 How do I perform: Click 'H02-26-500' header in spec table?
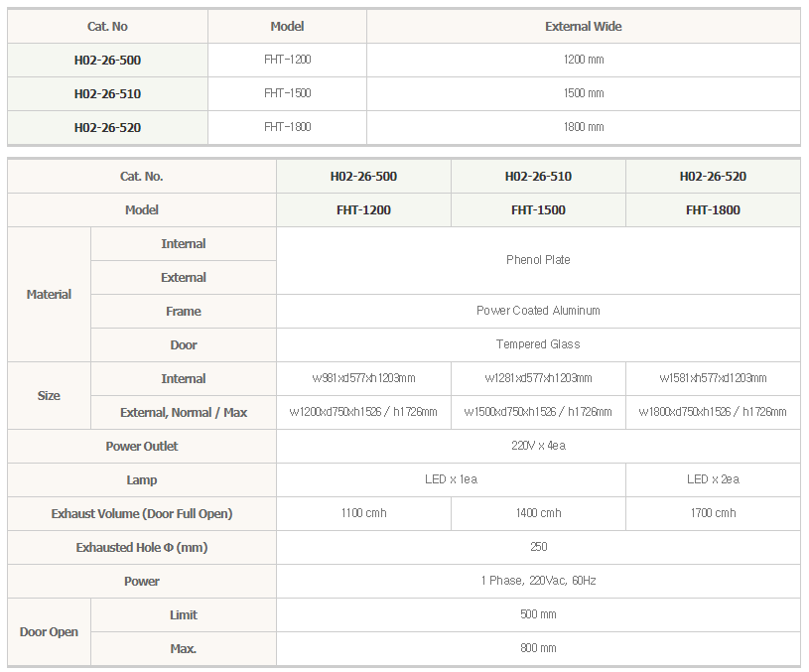point(363,177)
